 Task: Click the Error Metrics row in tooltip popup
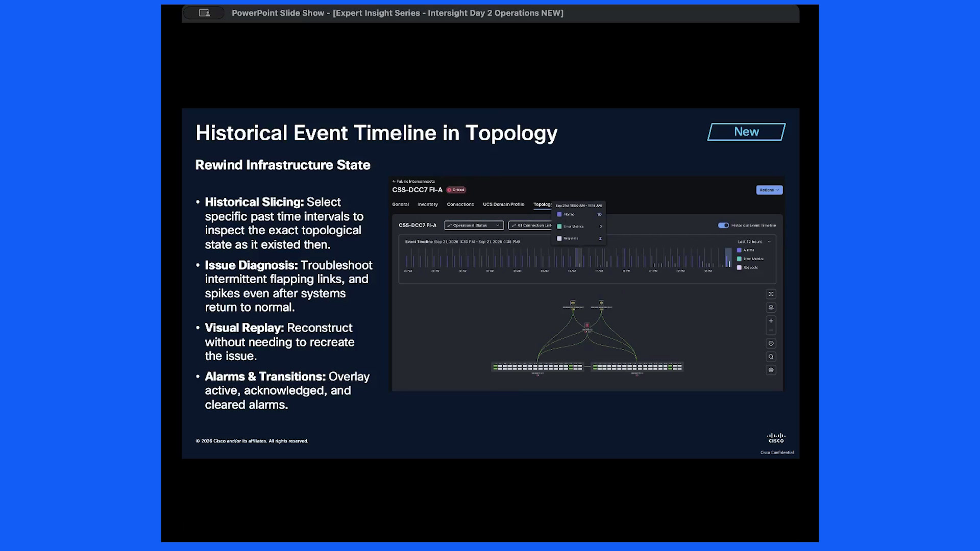pos(579,227)
